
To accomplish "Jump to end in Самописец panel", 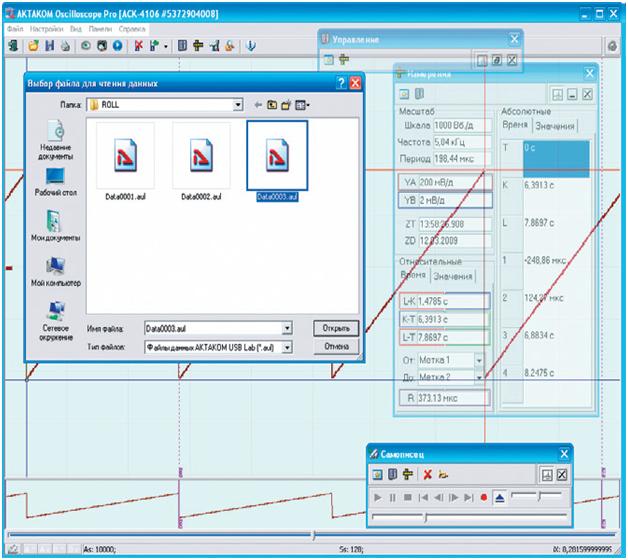I will click(x=468, y=498).
